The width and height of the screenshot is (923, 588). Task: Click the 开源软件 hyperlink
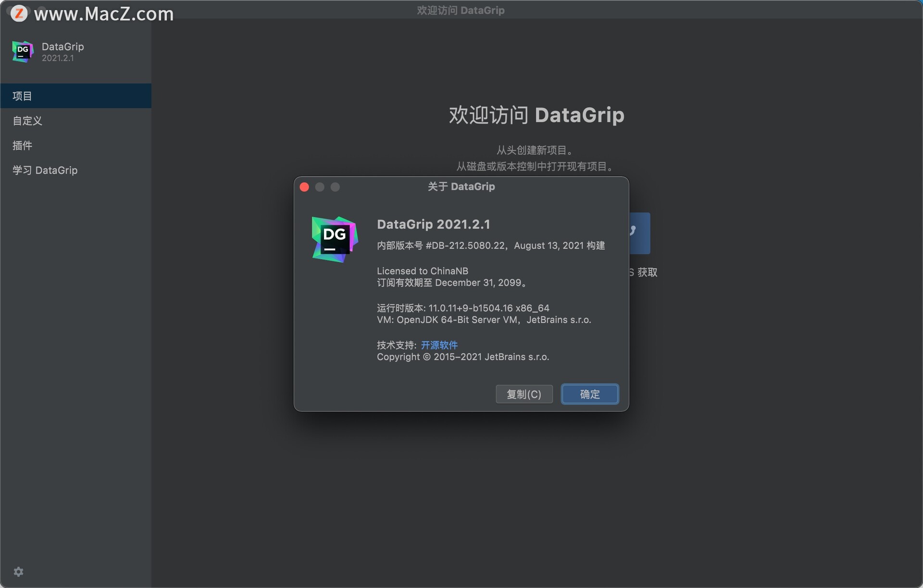[437, 344]
